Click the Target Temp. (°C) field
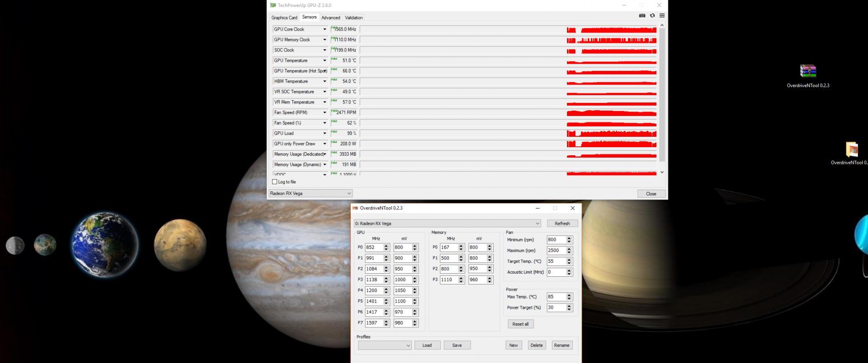Image resolution: width=868 pixels, height=363 pixels. (x=556, y=261)
